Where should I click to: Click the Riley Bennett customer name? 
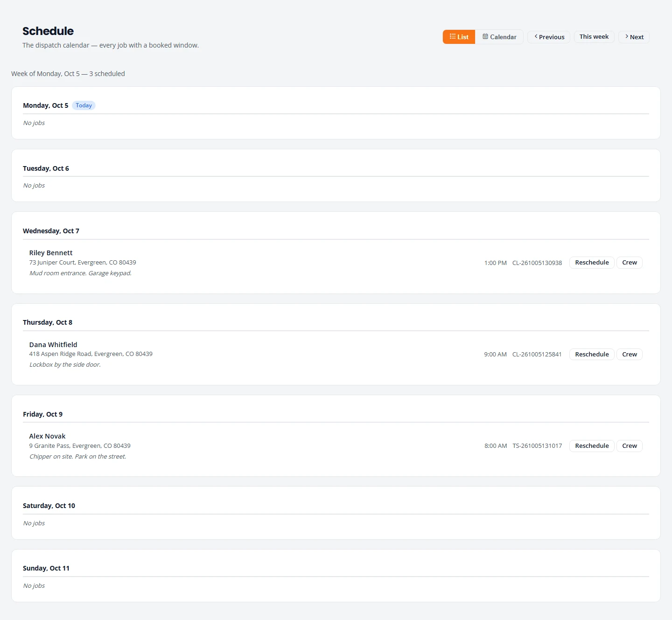tap(51, 253)
